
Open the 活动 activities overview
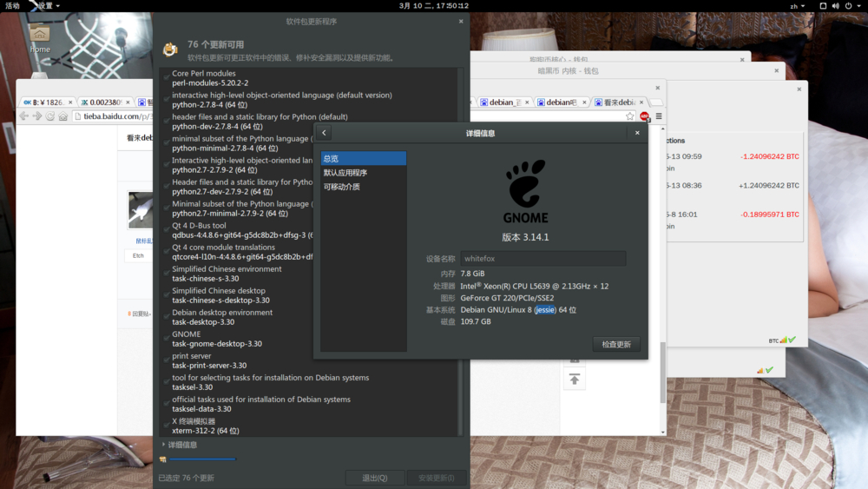coord(12,5)
